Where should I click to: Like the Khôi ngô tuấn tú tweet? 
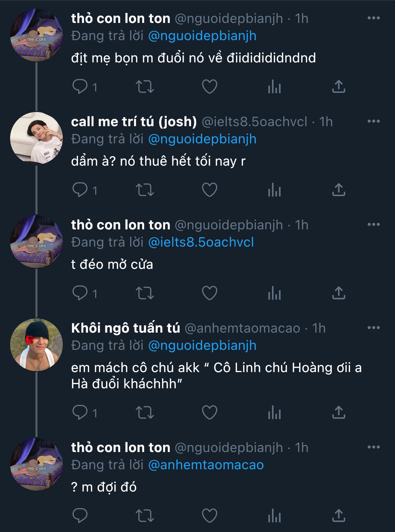pyautogui.click(x=209, y=412)
